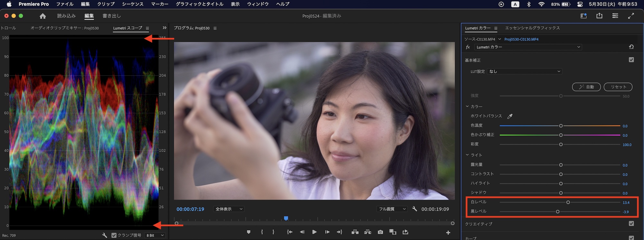644x240 pixels.
Task: Toggle the クリエイティブ section checkbox
Action: (x=631, y=224)
